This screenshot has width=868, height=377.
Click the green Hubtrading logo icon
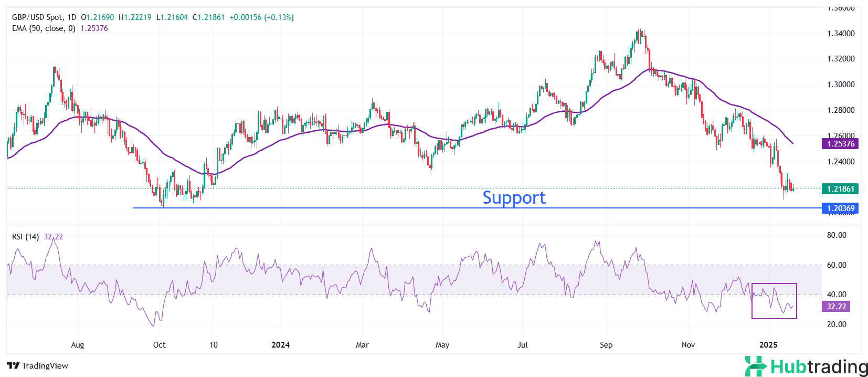[x=756, y=366]
